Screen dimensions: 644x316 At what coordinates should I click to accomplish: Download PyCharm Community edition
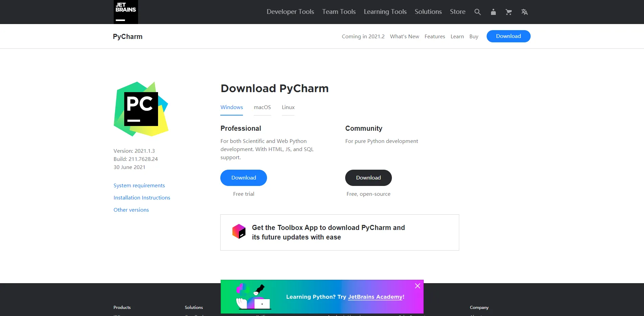coord(369,178)
